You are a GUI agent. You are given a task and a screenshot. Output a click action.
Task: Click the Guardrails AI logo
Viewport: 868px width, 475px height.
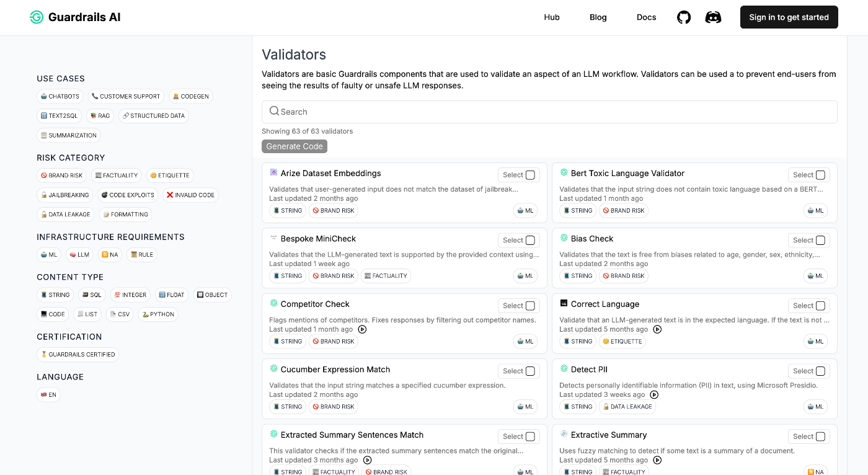(75, 17)
